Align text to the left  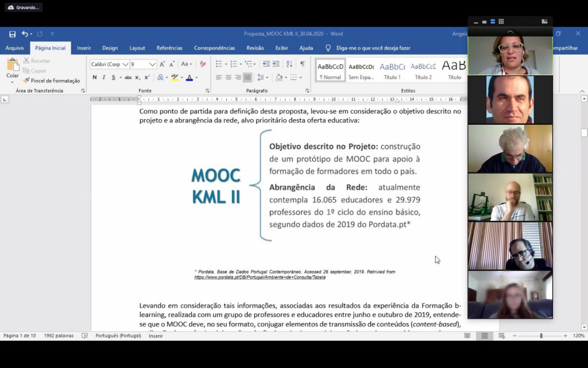tap(219, 78)
